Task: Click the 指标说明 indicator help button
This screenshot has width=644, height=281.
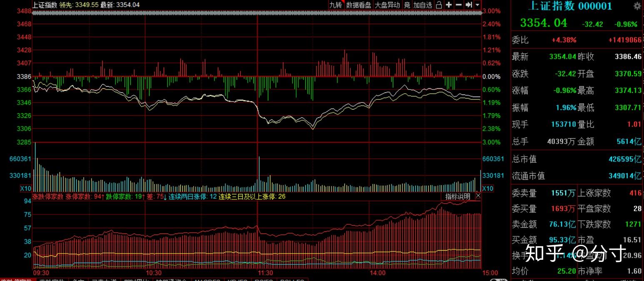Action: [458, 196]
